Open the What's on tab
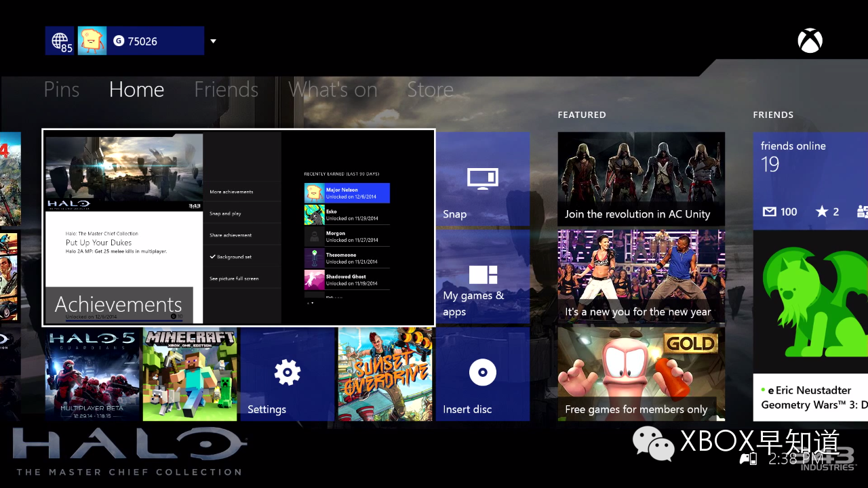The width and height of the screenshot is (868, 488). coord(333,89)
